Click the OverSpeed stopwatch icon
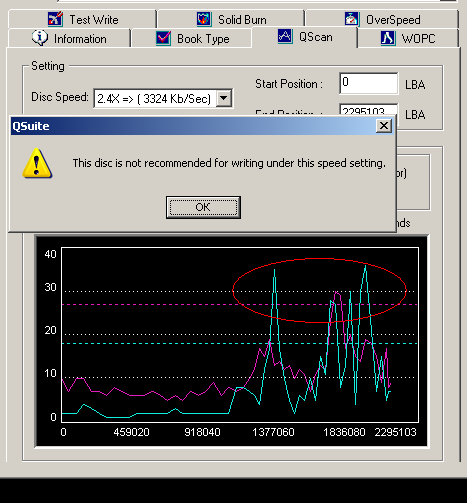The image size is (467, 503). [x=352, y=19]
